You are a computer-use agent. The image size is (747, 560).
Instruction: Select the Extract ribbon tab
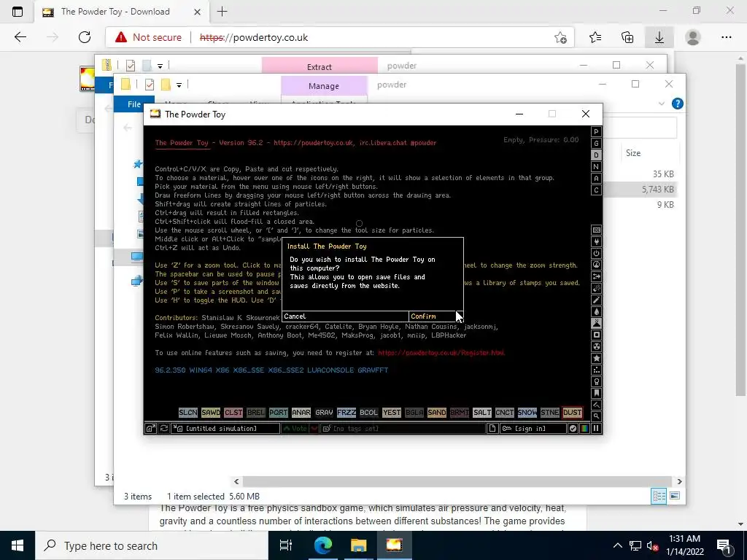(x=320, y=66)
